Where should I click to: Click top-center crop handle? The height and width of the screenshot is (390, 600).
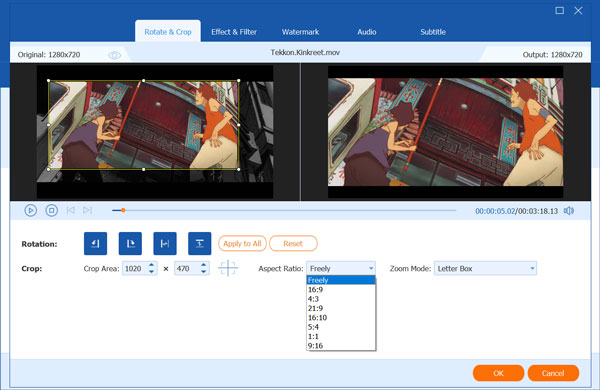click(143, 81)
